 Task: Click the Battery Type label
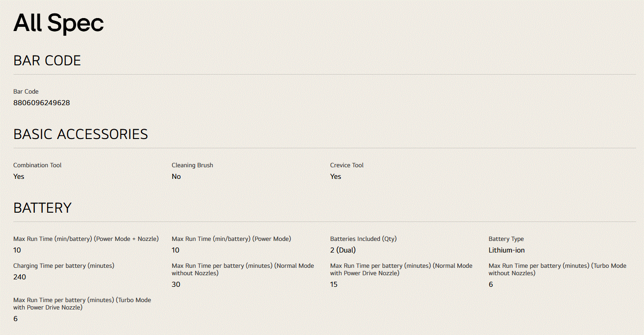pyautogui.click(x=506, y=239)
